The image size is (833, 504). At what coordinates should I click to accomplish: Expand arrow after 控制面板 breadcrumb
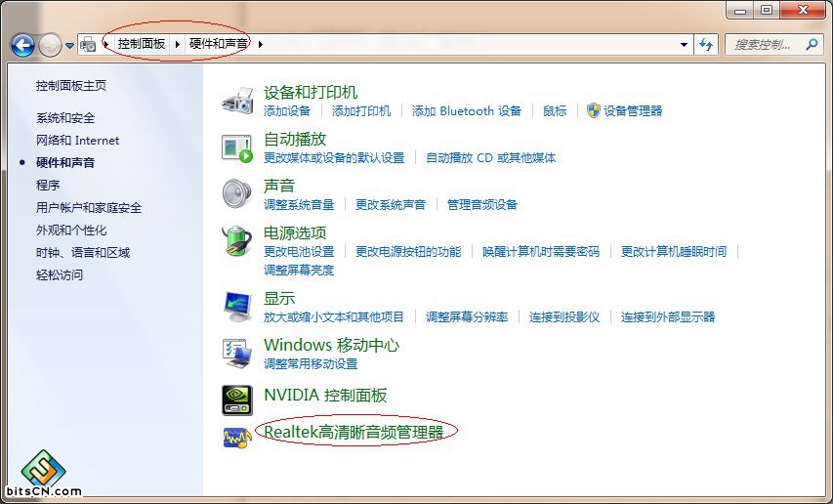[178, 44]
